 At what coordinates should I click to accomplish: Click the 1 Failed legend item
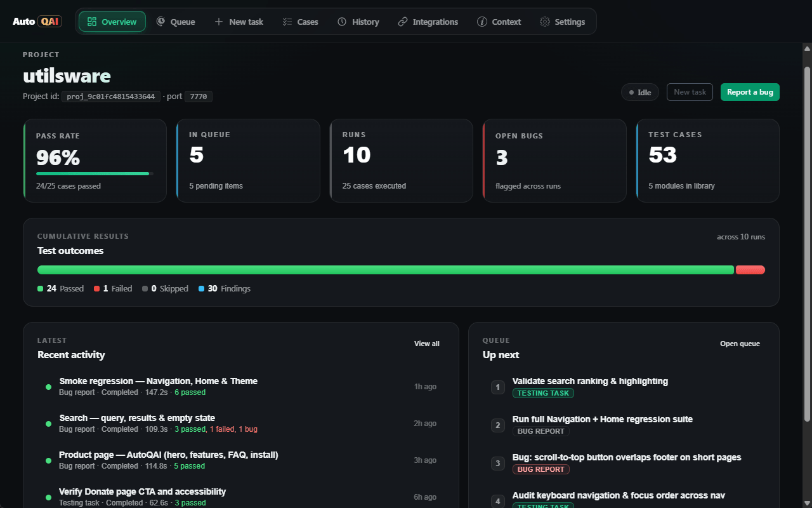[x=113, y=288]
